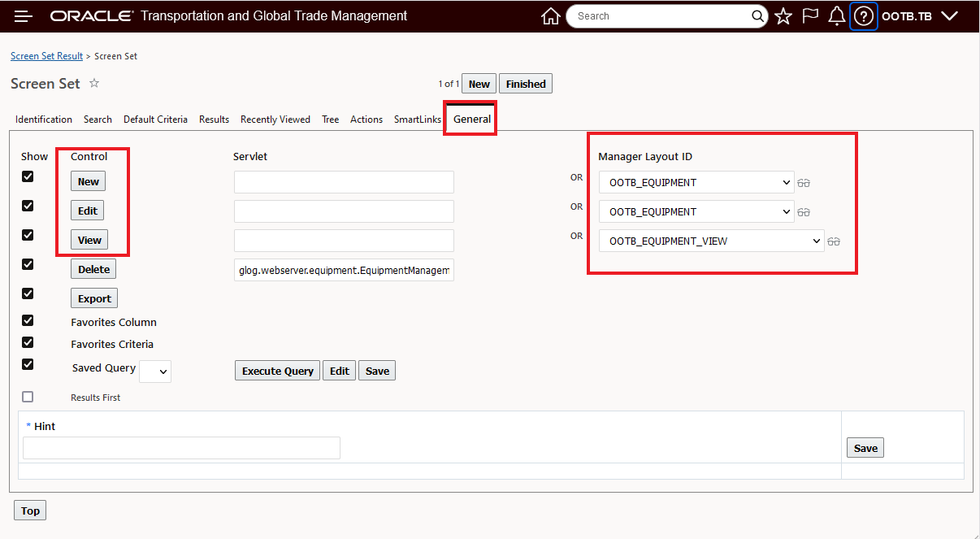Switch to the Results tab
This screenshot has height=539, width=980.
pos(214,120)
